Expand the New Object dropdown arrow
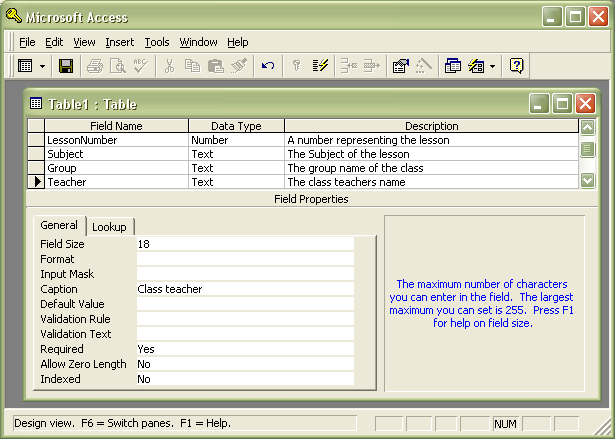 [493, 66]
